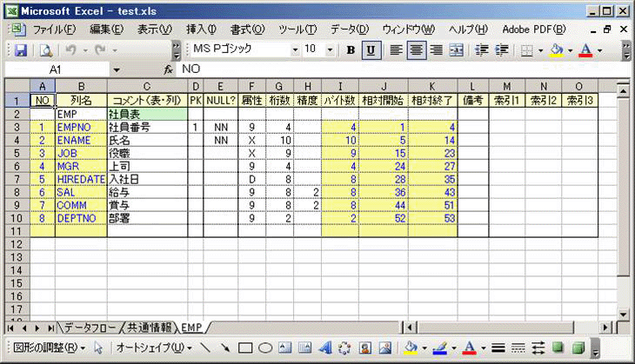Select the Oval drawing tool
635x364 pixels.
265,348
